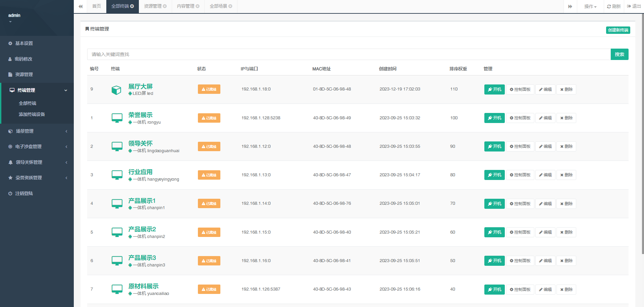The image size is (644, 307).
Task: Click the 2023-12-19 17:02:03 creation time cell
Action: click(x=400, y=89)
